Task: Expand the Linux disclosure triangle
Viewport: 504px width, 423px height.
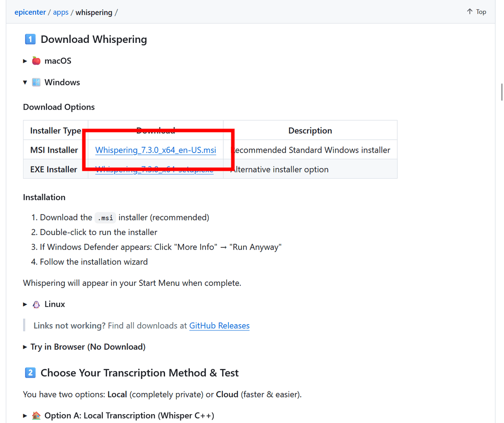Action: pos(25,304)
